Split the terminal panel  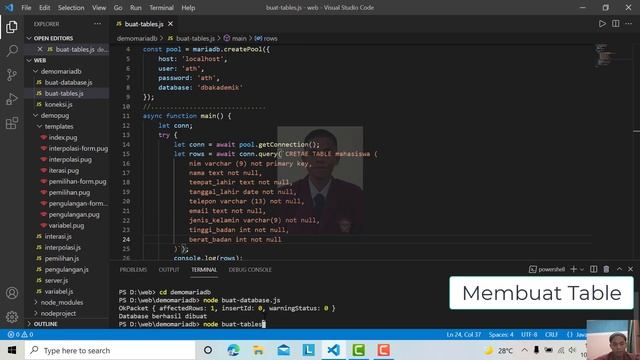[593, 269]
